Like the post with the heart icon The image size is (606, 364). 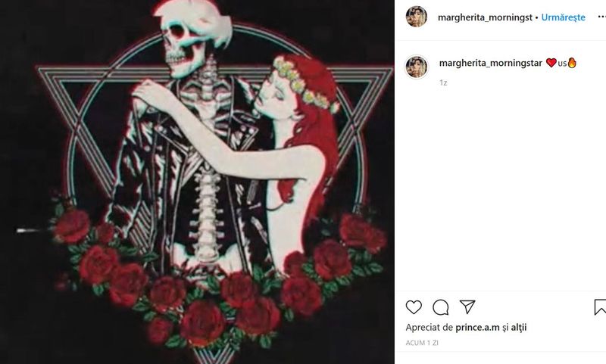coord(414,307)
